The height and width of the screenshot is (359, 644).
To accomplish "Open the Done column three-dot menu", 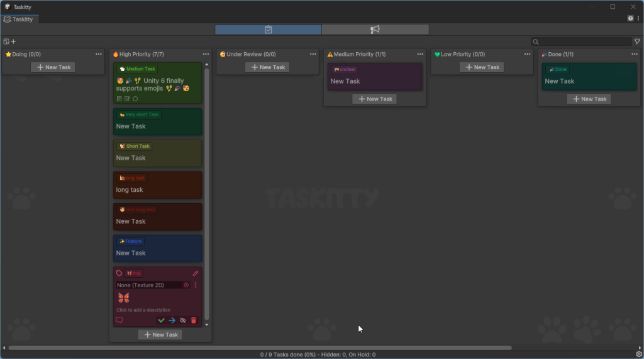I will pos(635,55).
